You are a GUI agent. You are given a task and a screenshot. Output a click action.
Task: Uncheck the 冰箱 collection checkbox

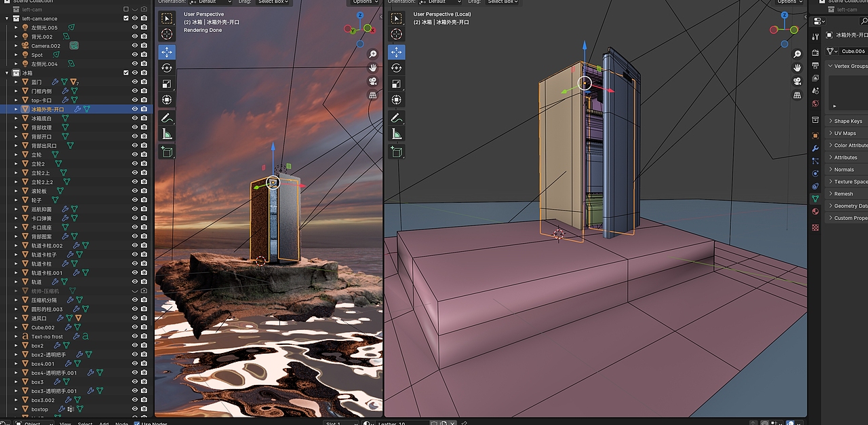pos(126,73)
